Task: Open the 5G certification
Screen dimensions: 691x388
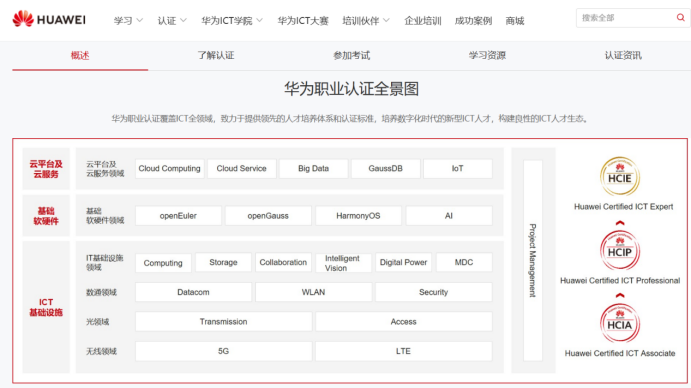Action: [223, 351]
